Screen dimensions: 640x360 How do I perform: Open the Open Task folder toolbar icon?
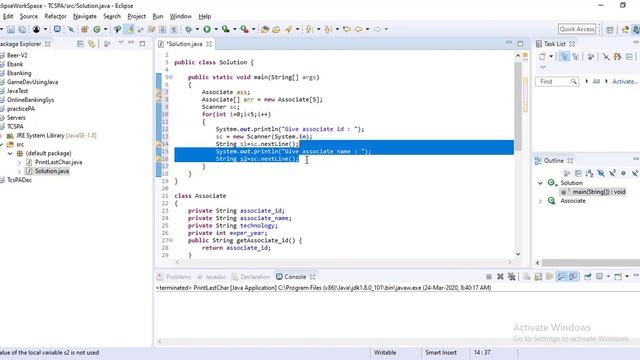coord(276,29)
